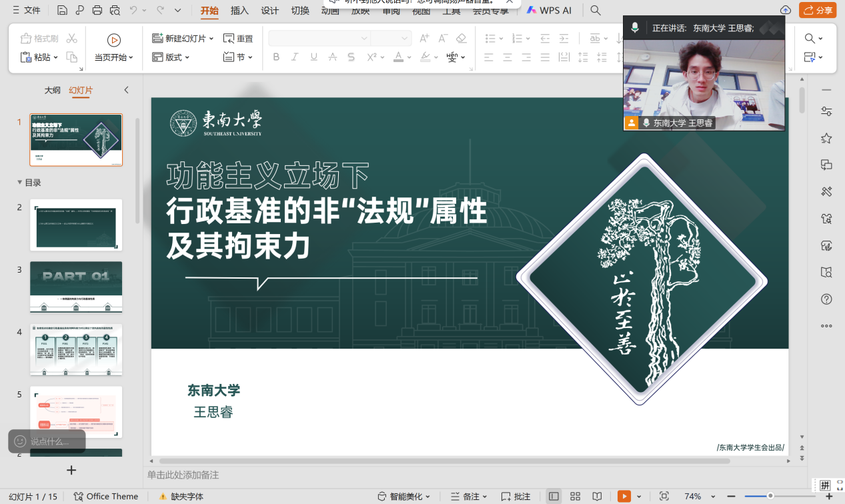
Task: Toggle italic formatting
Action: click(295, 57)
